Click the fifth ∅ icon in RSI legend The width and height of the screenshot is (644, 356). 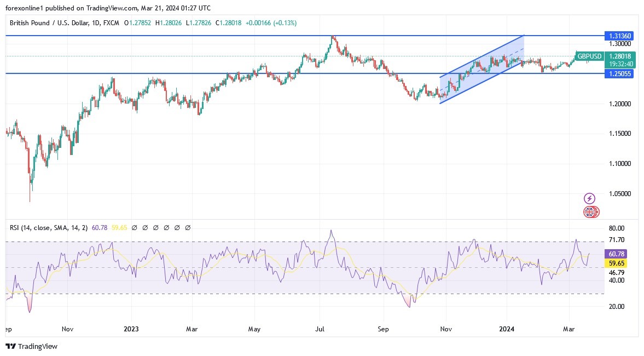[176, 227]
